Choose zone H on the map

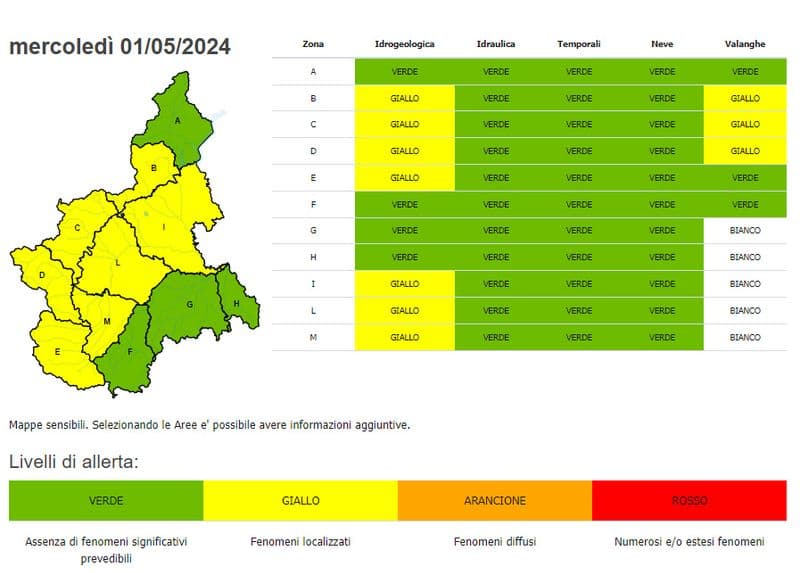tap(236, 303)
